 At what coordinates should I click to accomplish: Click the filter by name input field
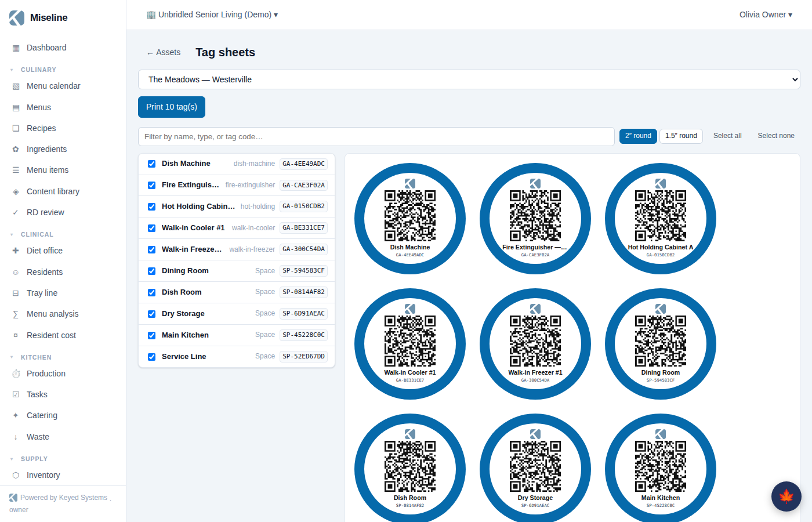[376, 137]
